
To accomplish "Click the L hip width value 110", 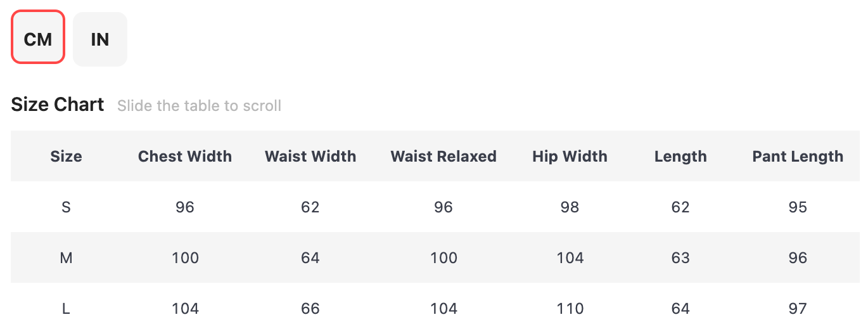I will (570, 309).
